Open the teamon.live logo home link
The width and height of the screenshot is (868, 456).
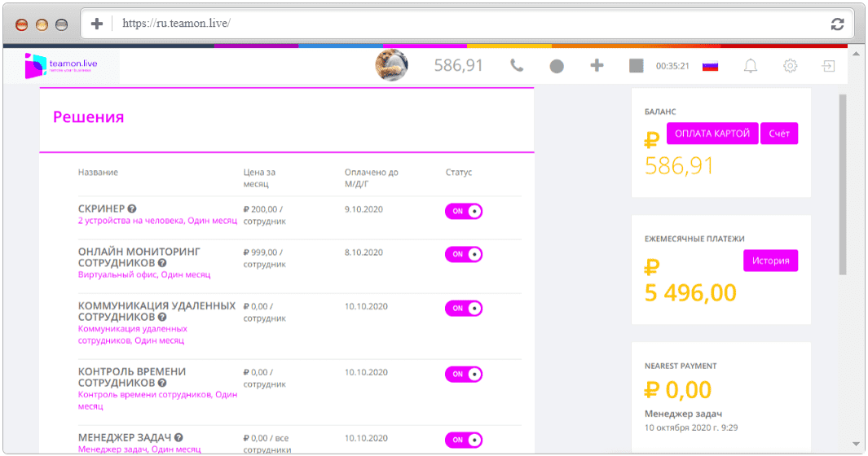61,66
